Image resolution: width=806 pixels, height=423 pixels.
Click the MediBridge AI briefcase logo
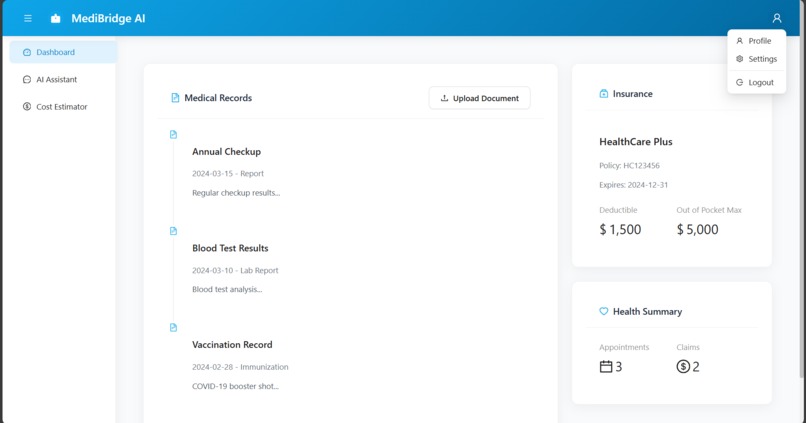click(56, 19)
